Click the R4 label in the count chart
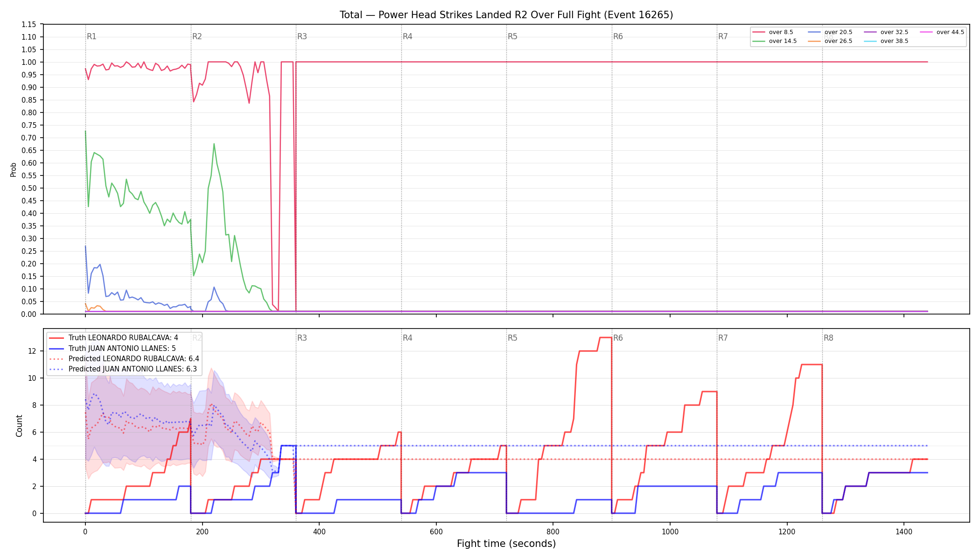The image size is (980, 560). click(x=408, y=338)
